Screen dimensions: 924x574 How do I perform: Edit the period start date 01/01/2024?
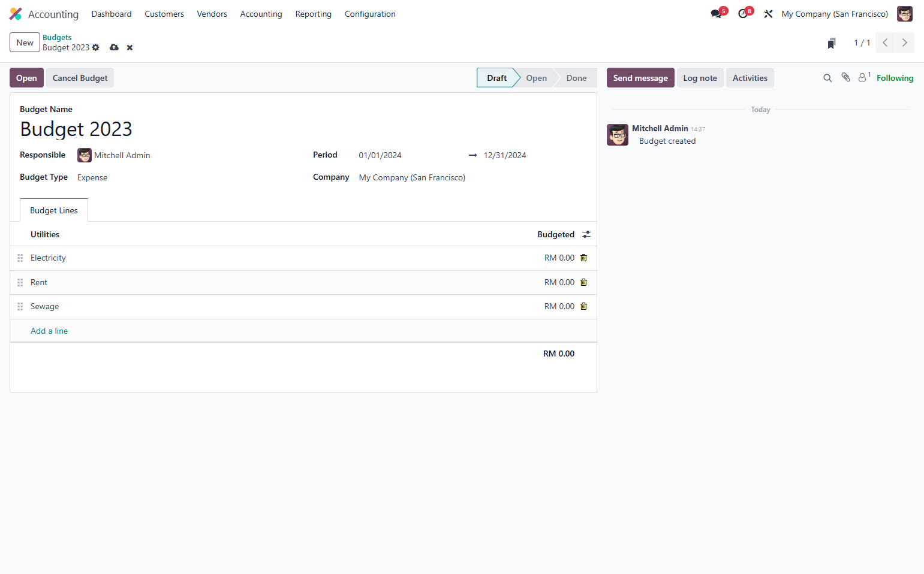click(x=380, y=155)
